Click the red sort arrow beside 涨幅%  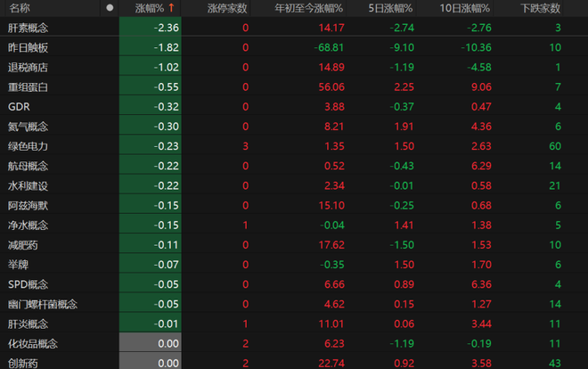[171, 8]
